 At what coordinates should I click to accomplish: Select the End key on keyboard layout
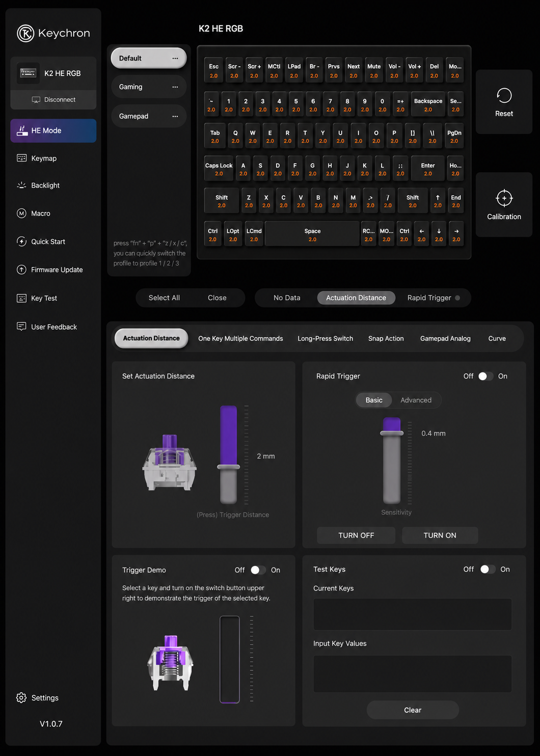[455, 201]
